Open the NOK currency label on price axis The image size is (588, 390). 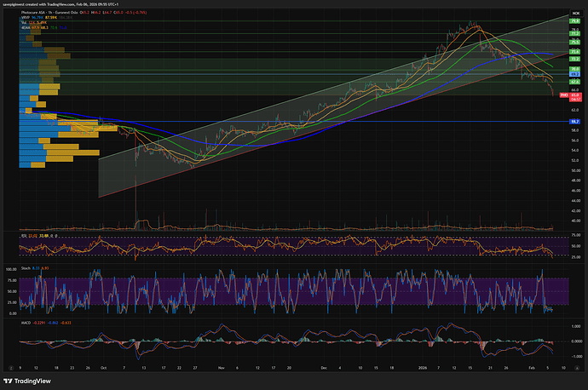(x=575, y=13)
